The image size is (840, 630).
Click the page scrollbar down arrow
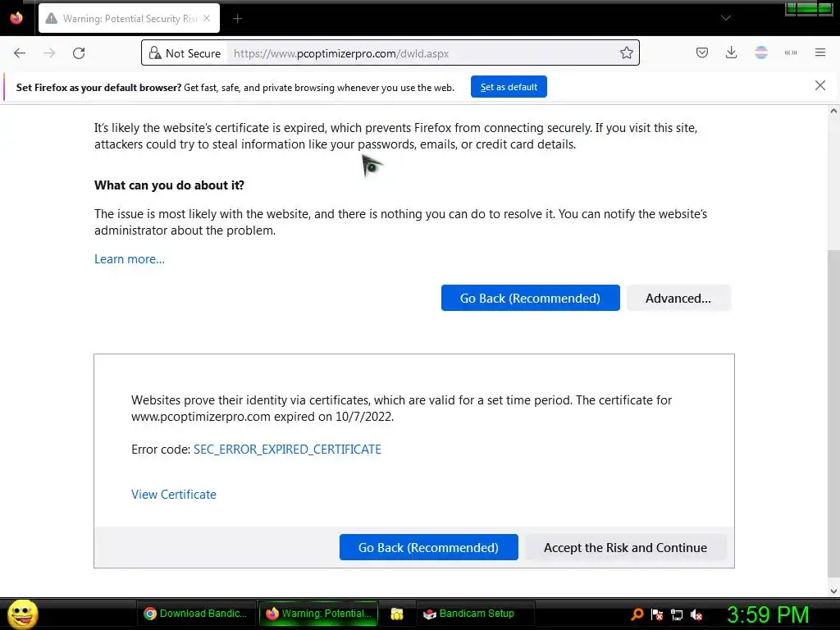point(833,591)
